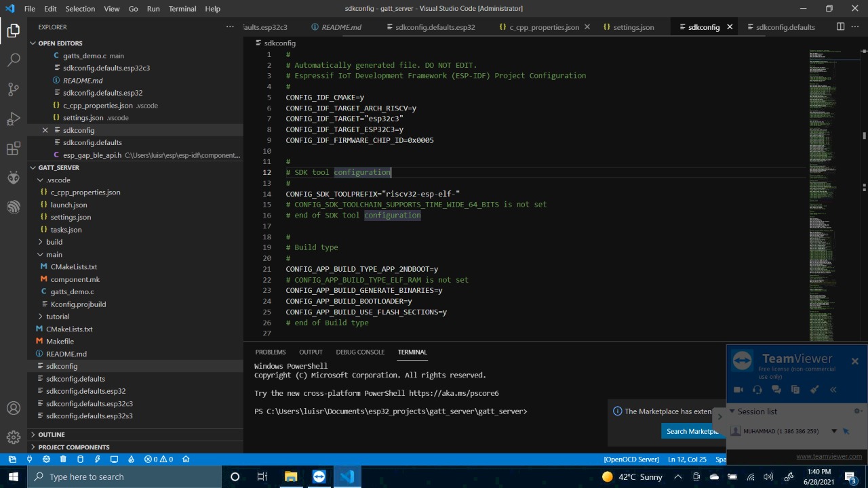Open the Source Control view
The image size is (868, 488).
coord(14,89)
